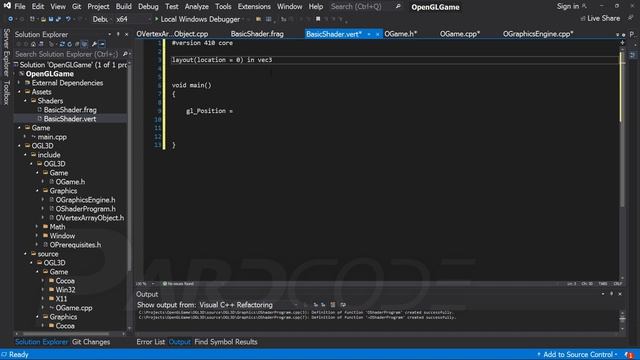Screen dimensions: 640x360
Task: Pin the Solution Explorer panel
Action: (x=118, y=34)
